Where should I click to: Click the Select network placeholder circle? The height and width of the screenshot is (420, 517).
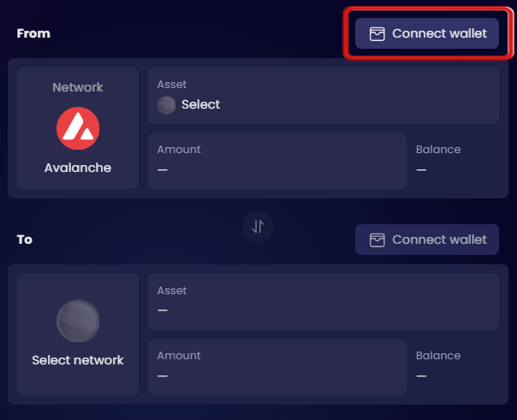click(x=78, y=321)
